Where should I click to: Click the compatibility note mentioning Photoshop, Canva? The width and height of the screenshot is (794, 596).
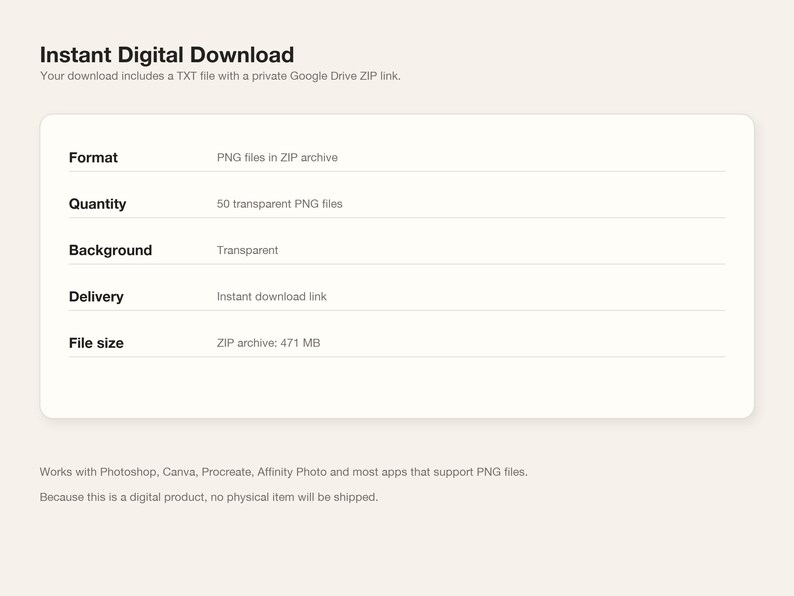[x=284, y=472]
